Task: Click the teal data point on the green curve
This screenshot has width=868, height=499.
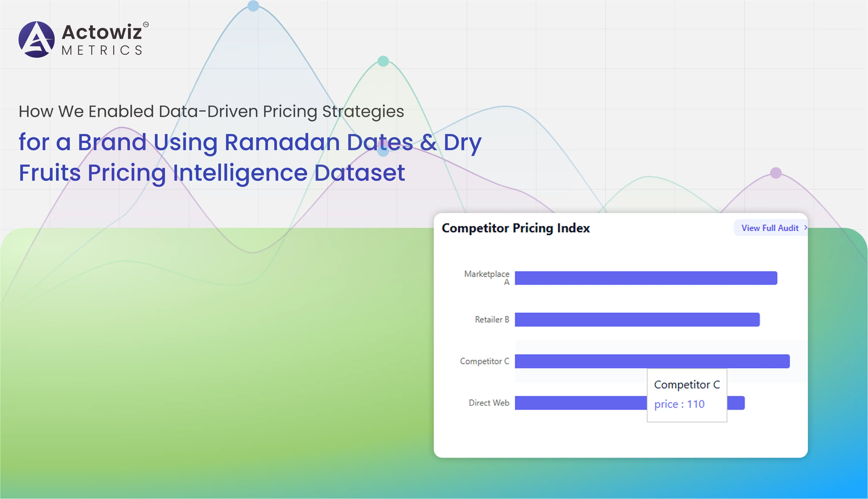Action: pos(383,61)
